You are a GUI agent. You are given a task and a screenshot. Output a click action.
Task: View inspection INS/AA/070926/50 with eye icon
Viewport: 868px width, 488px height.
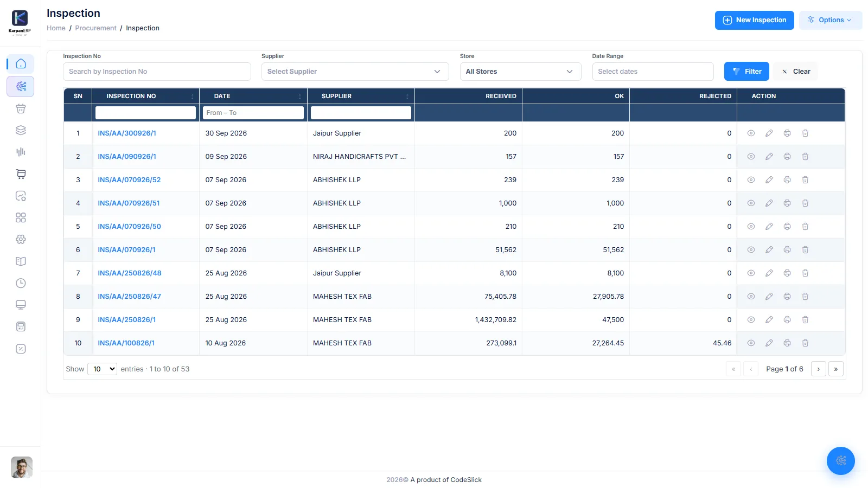tap(751, 227)
